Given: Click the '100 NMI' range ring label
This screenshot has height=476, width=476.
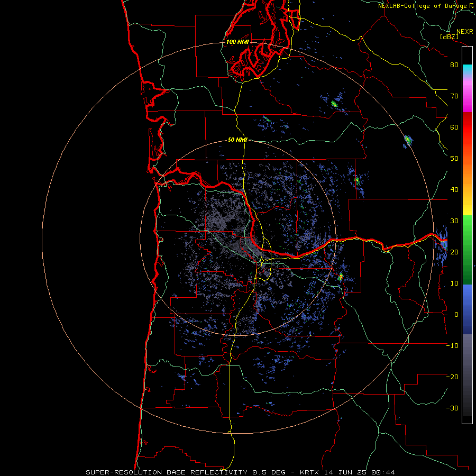Looking at the screenshot, I should (237, 42).
